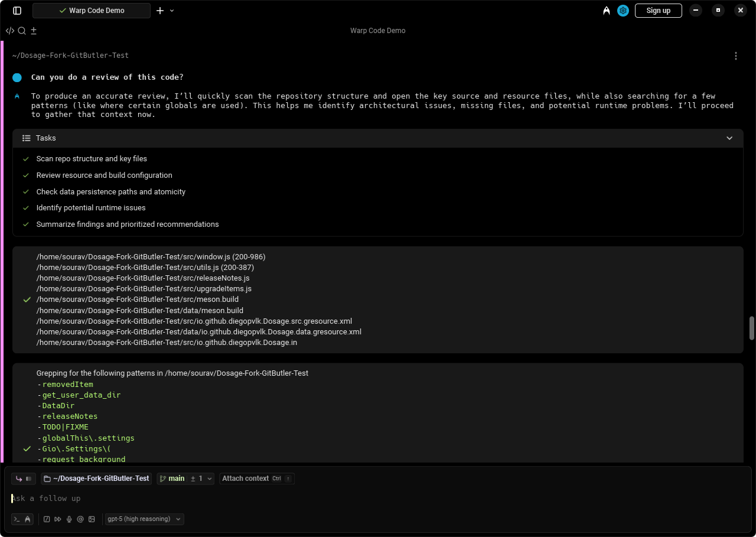Open the search magnifier icon
The image size is (756, 537).
pos(22,31)
